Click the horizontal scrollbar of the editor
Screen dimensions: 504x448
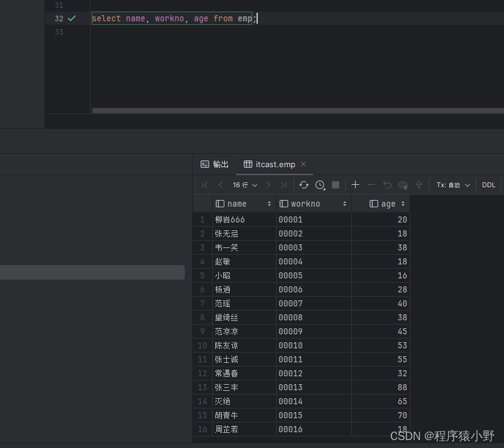tap(298, 111)
